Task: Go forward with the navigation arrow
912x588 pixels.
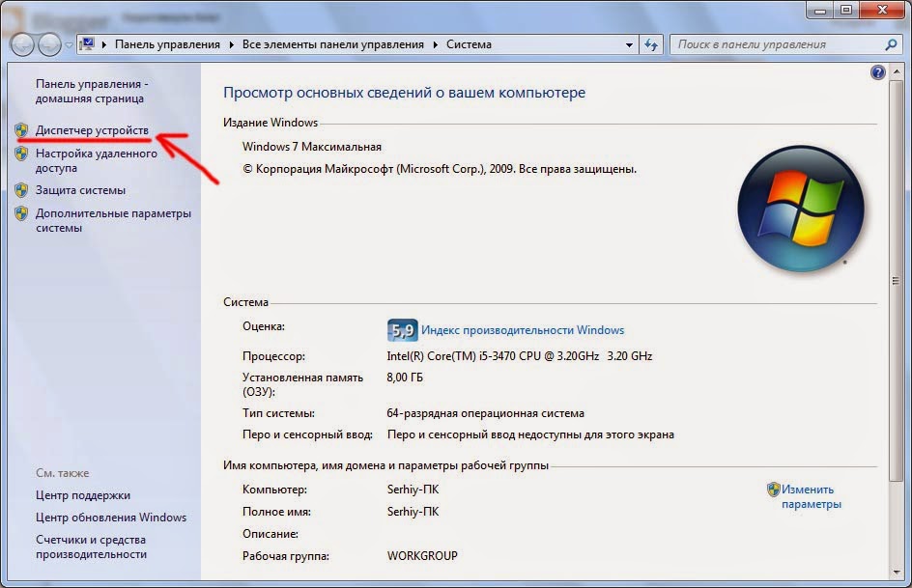Action: (x=49, y=44)
